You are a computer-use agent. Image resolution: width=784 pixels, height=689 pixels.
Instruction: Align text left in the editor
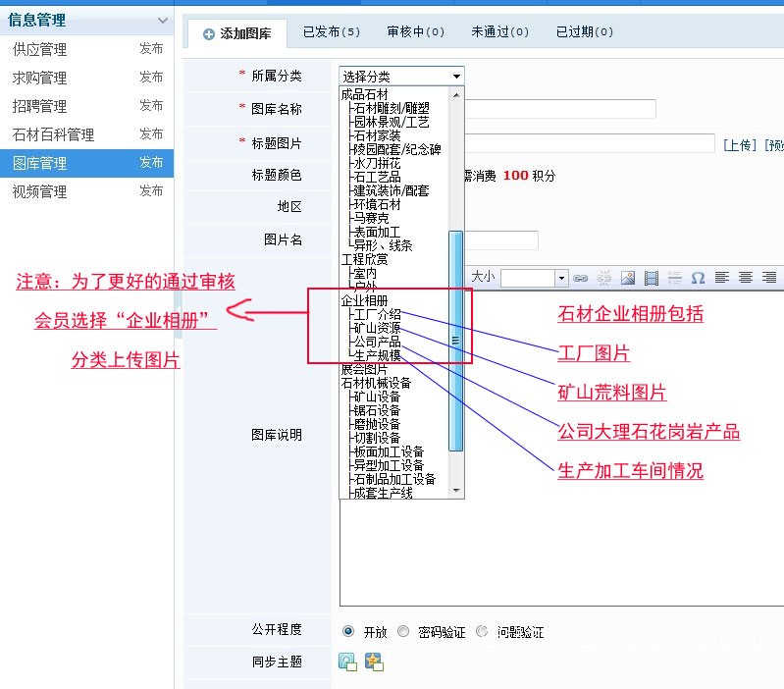pyautogui.click(x=722, y=278)
